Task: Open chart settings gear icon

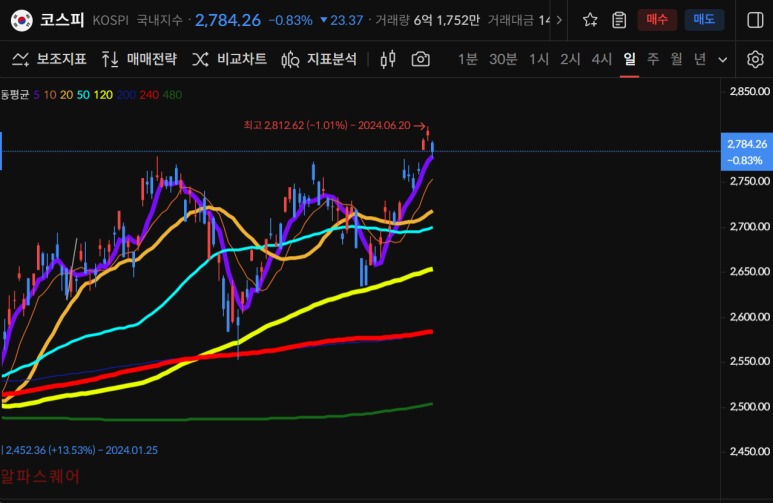Action: click(755, 59)
